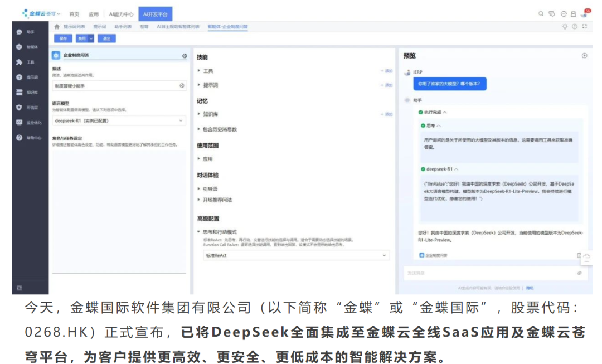Click the 制度答疑小能手 description field
Viewport: 602px width, 364px height.
point(119,86)
